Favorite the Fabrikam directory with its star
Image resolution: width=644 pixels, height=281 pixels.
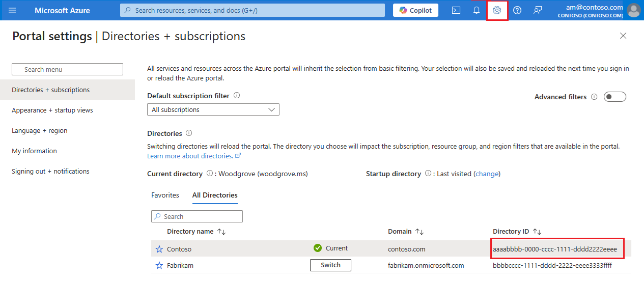(159, 265)
